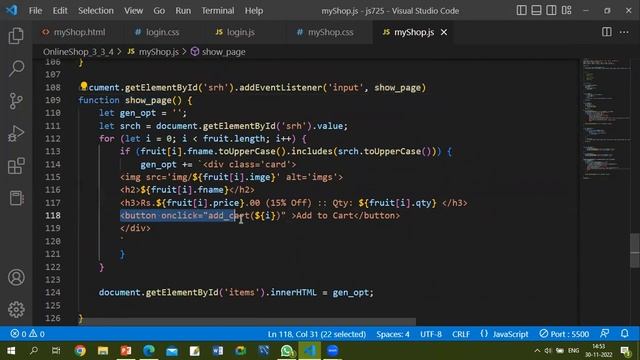The image size is (640, 360).
Task: Launch Google Chrome from taskbar
Action: click(80, 351)
